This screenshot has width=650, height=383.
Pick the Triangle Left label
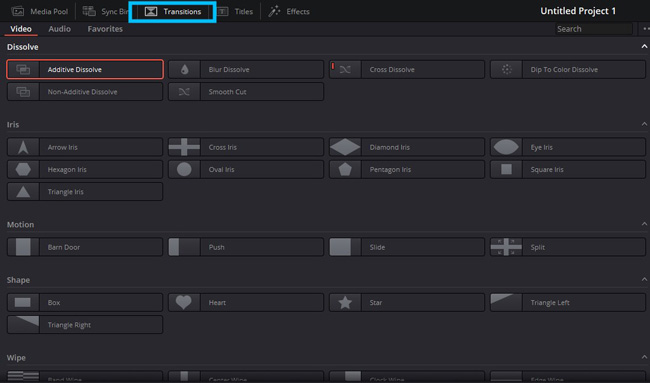pyautogui.click(x=550, y=303)
